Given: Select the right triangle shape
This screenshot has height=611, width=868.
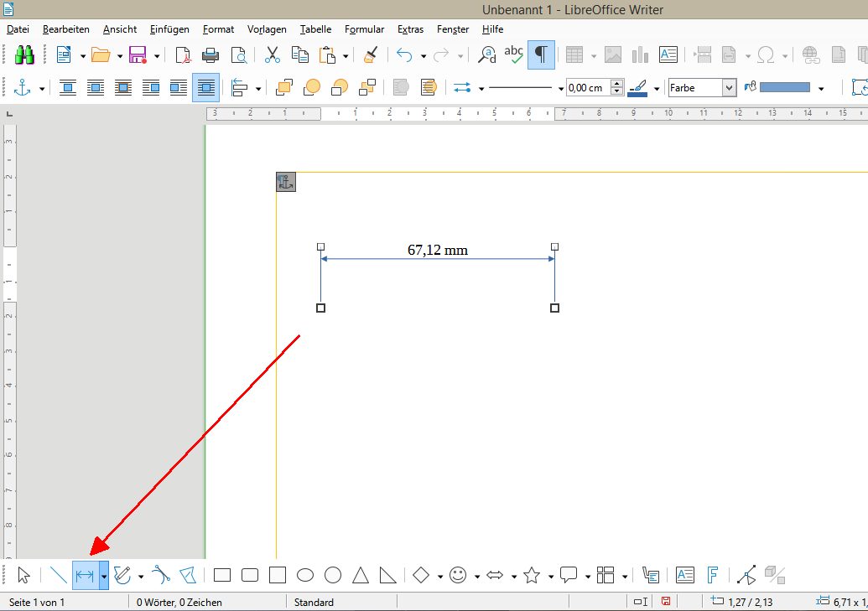Looking at the screenshot, I should pos(388,576).
